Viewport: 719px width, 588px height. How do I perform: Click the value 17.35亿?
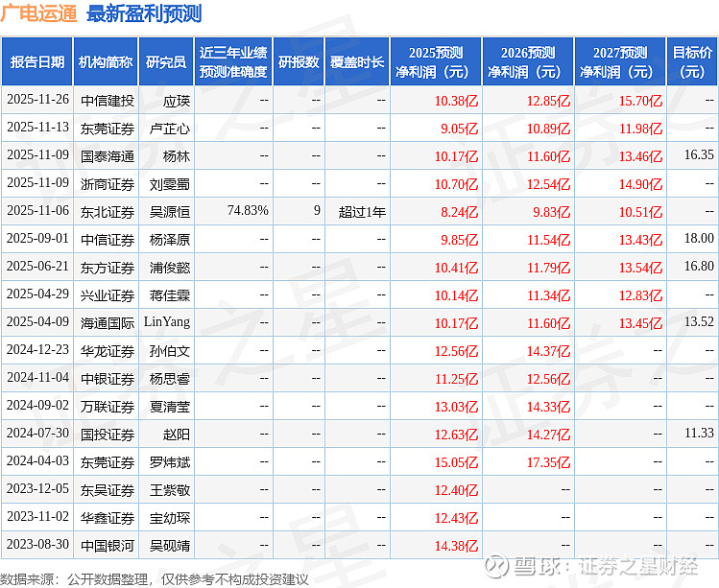tap(548, 462)
